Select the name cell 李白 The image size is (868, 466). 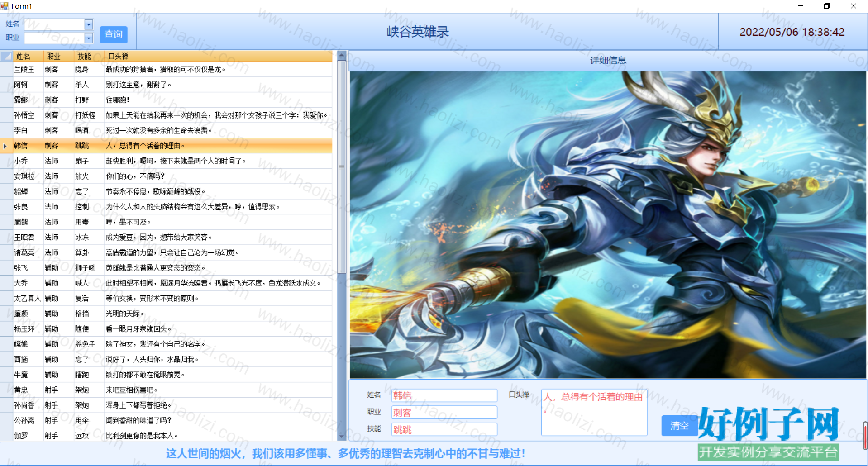click(x=28, y=130)
